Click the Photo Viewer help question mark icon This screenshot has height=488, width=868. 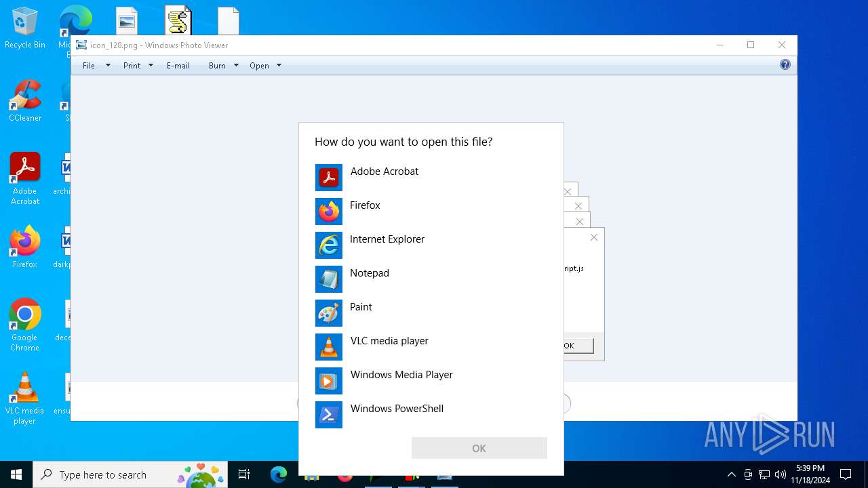pos(785,65)
